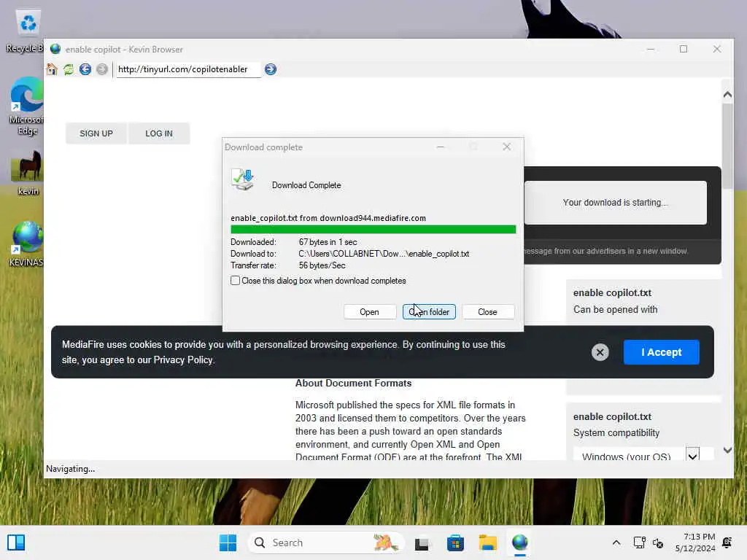The image size is (747, 560).
Task: Click the URL address field
Action: click(x=188, y=69)
